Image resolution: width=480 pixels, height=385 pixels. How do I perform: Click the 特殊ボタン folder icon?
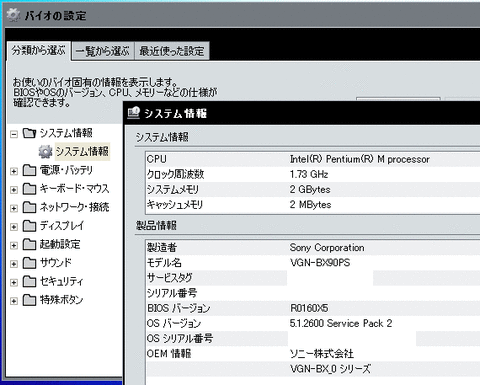coord(29,300)
